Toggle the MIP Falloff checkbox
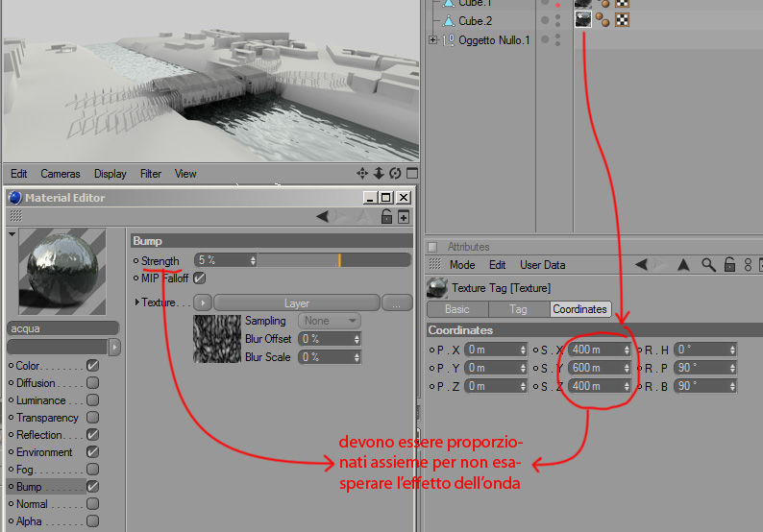This screenshot has width=763, height=532. (200, 278)
